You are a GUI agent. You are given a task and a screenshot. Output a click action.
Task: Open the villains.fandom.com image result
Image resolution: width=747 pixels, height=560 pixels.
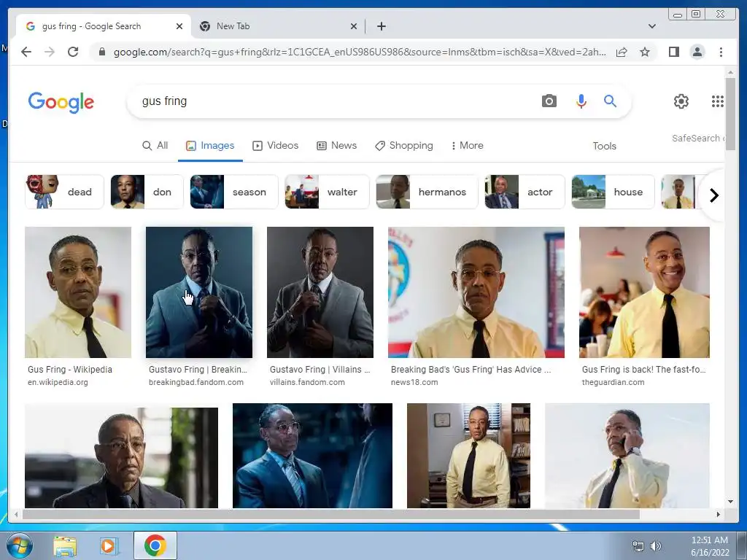coord(320,292)
